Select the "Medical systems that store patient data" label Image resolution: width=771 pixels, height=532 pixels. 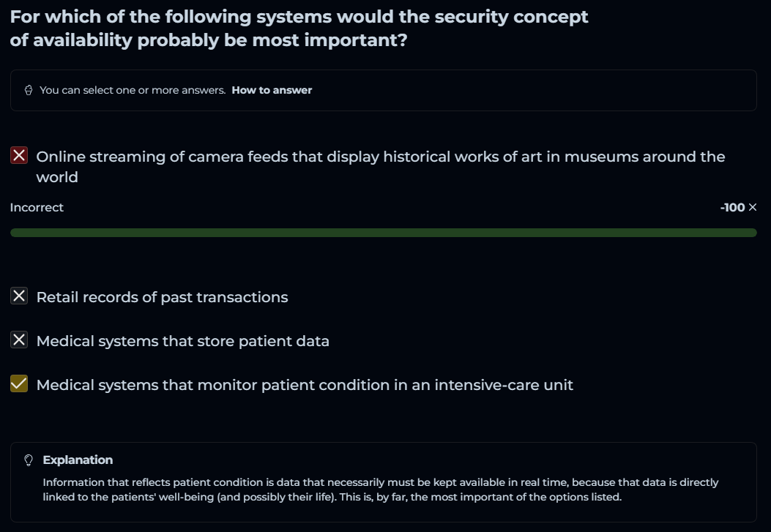[182, 341]
